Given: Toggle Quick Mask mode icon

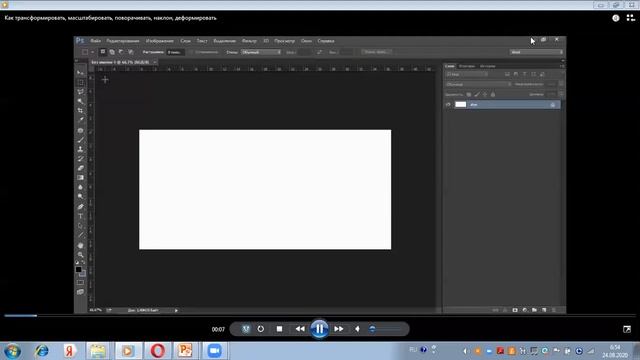Looking at the screenshot, I should [x=80, y=282].
